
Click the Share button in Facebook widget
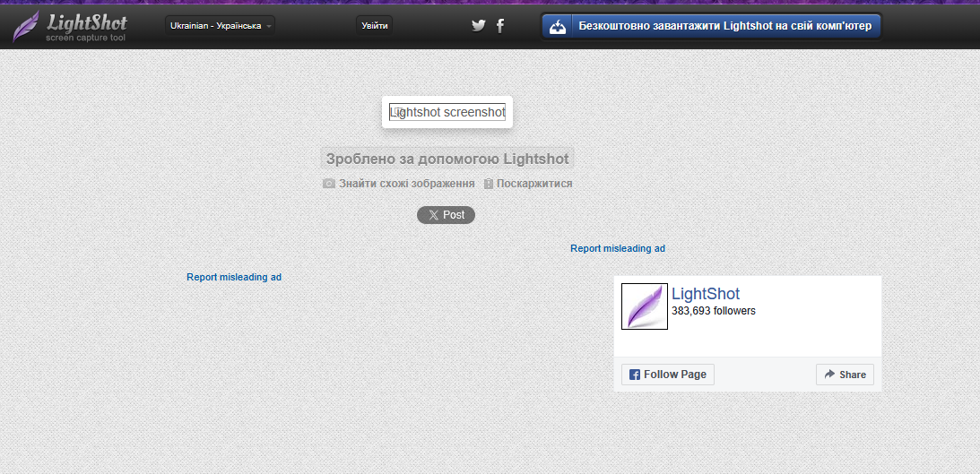click(x=845, y=375)
